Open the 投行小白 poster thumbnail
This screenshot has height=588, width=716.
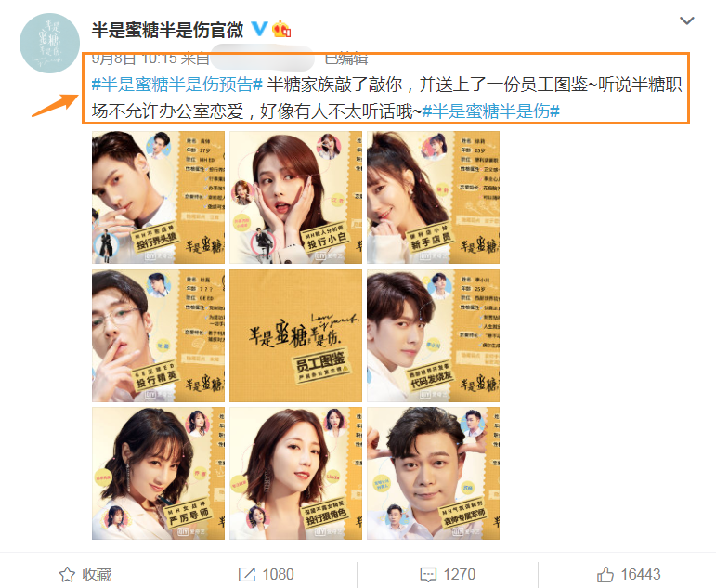tap(295, 197)
